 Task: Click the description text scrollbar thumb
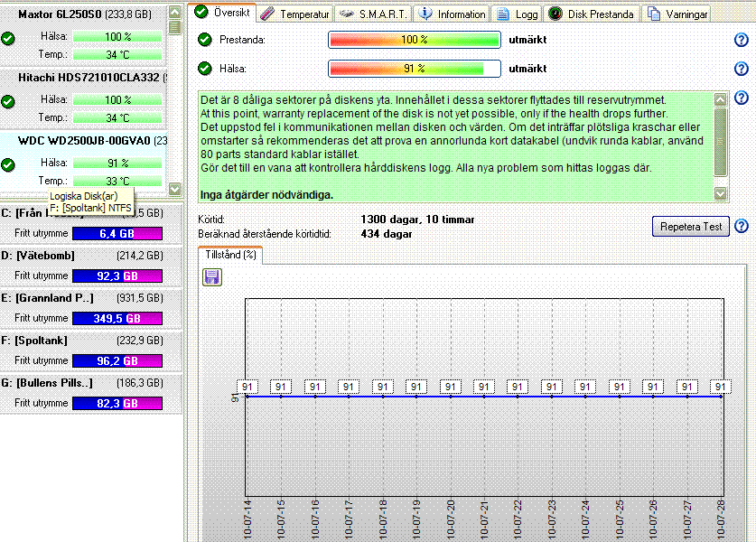pyautogui.click(x=720, y=142)
